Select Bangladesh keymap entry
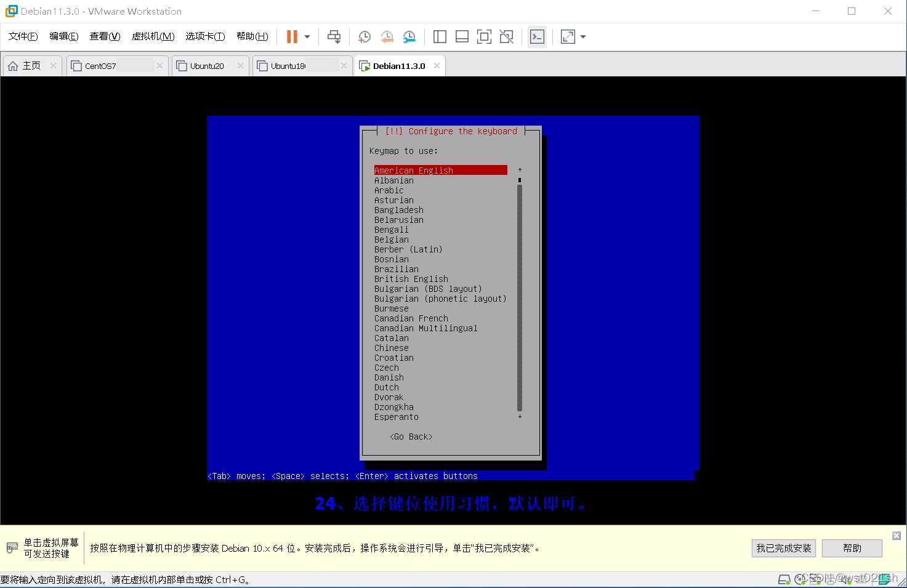This screenshot has height=588, width=907. (399, 210)
